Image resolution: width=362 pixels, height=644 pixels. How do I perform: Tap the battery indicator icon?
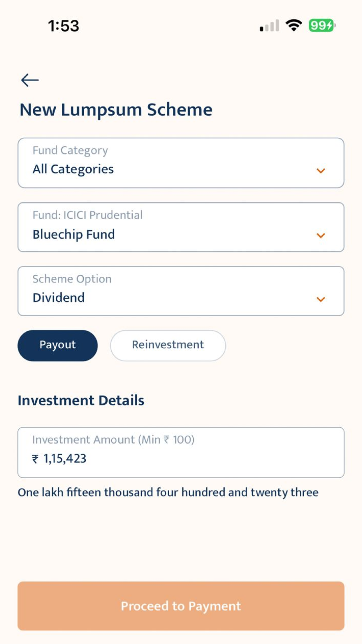tap(322, 25)
